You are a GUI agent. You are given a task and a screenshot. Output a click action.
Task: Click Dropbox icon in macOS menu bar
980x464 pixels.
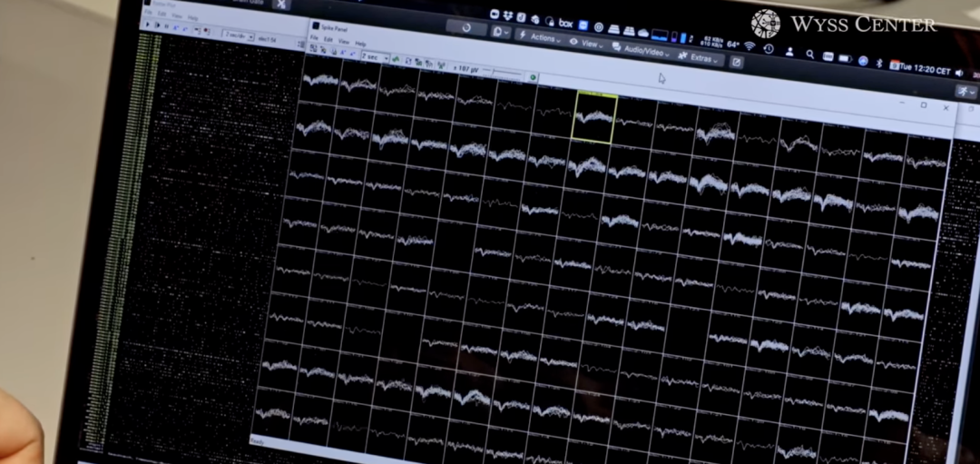coord(508,15)
